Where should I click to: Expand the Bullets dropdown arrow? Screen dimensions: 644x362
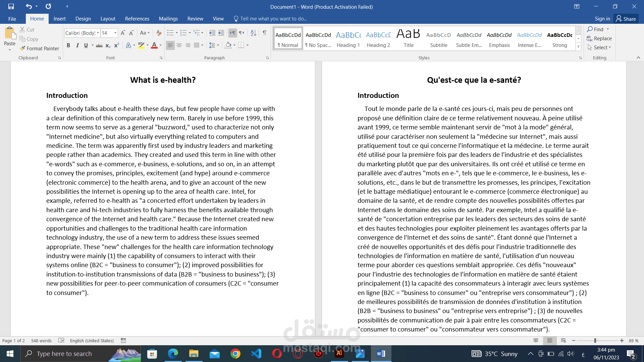pyautogui.click(x=177, y=33)
